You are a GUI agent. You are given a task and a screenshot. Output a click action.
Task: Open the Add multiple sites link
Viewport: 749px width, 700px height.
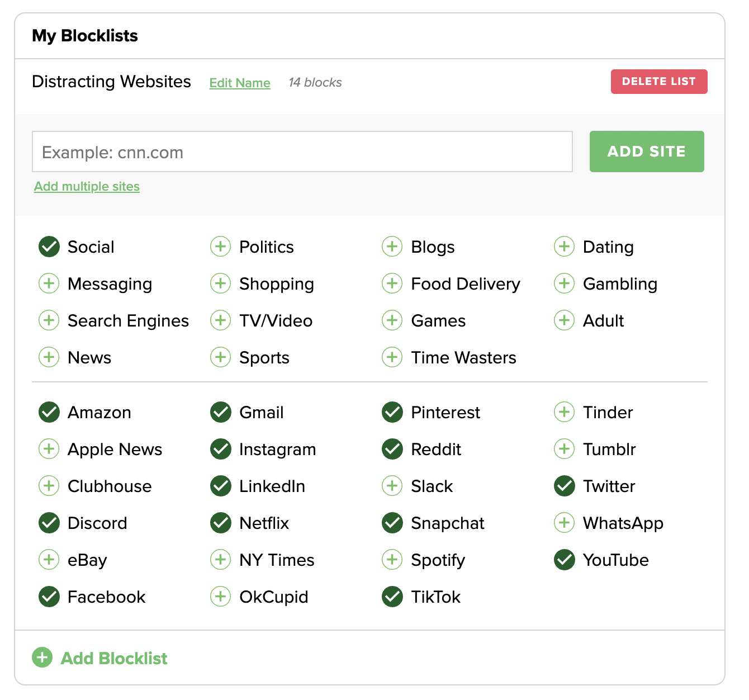pyautogui.click(x=87, y=186)
